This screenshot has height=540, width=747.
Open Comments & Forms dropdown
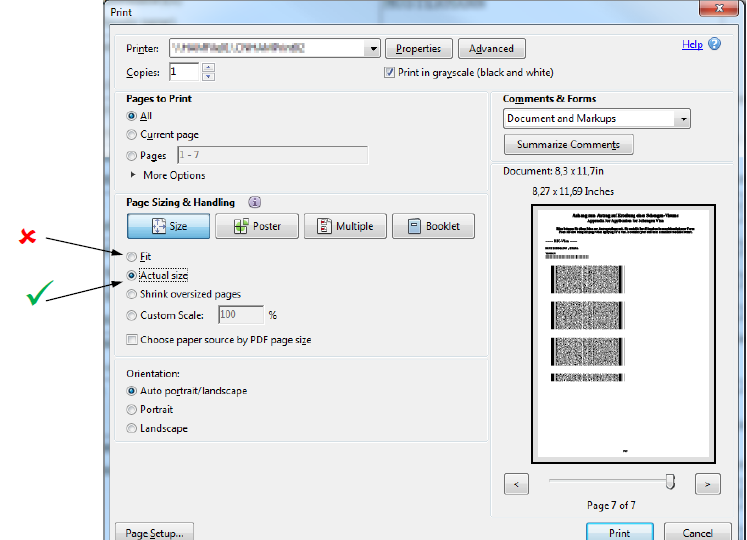pos(682,119)
